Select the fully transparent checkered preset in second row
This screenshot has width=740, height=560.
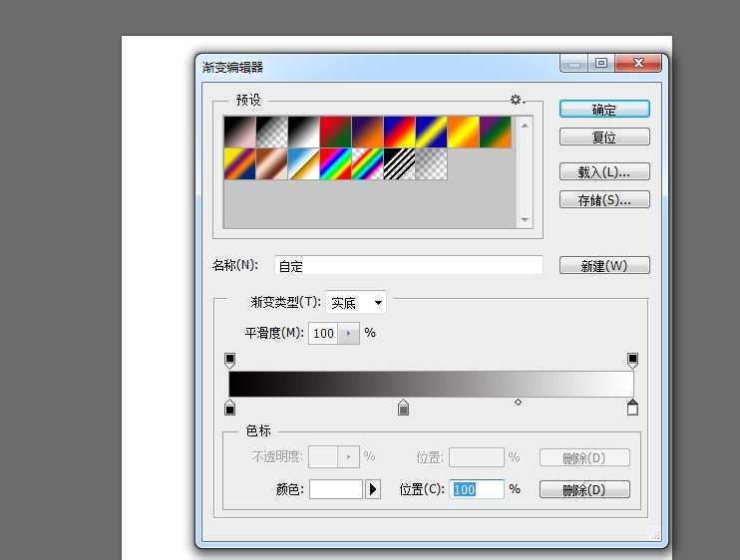[432, 164]
